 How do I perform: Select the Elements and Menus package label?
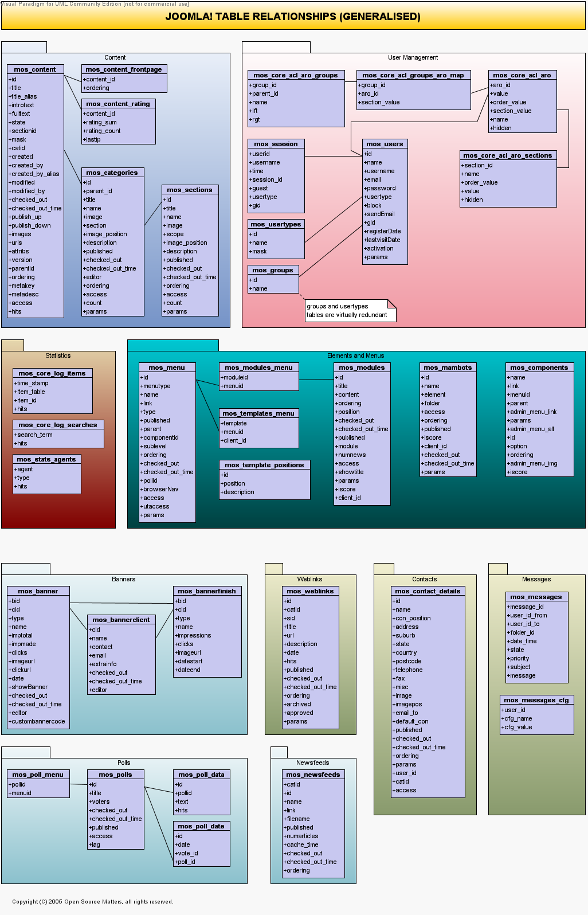(x=355, y=356)
